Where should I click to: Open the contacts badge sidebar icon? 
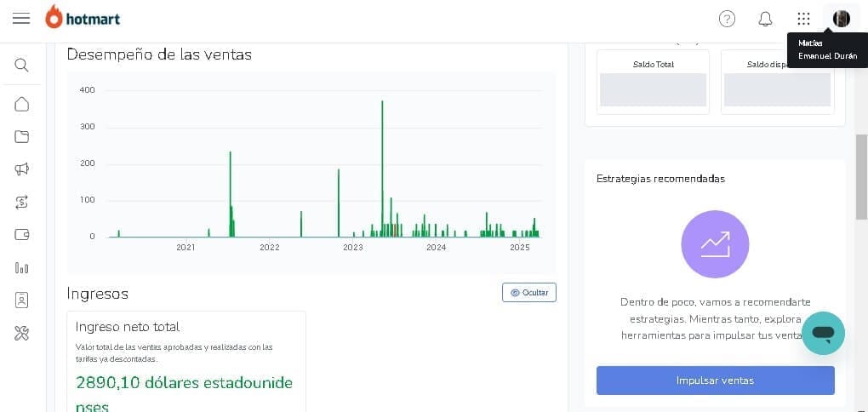point(22,300)
